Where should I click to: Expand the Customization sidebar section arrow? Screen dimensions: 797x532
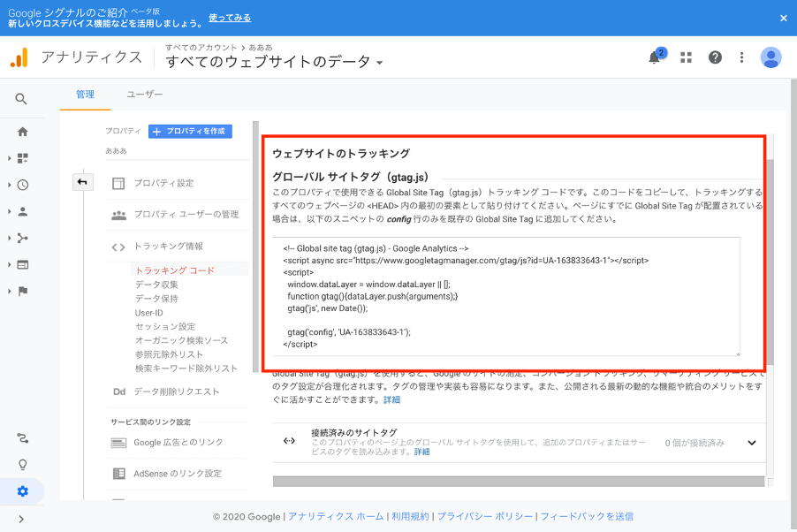9,158
